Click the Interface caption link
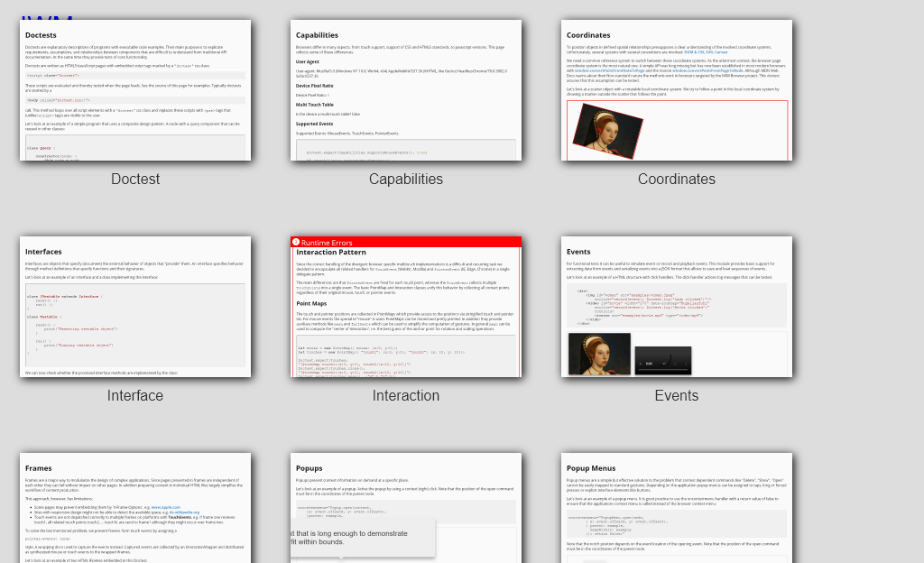Viewport: 924px width, 563px height. coord(135,396)
